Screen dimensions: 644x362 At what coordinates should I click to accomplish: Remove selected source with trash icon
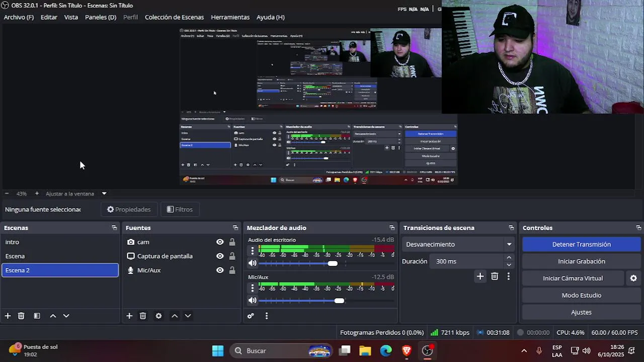(143, 316)
